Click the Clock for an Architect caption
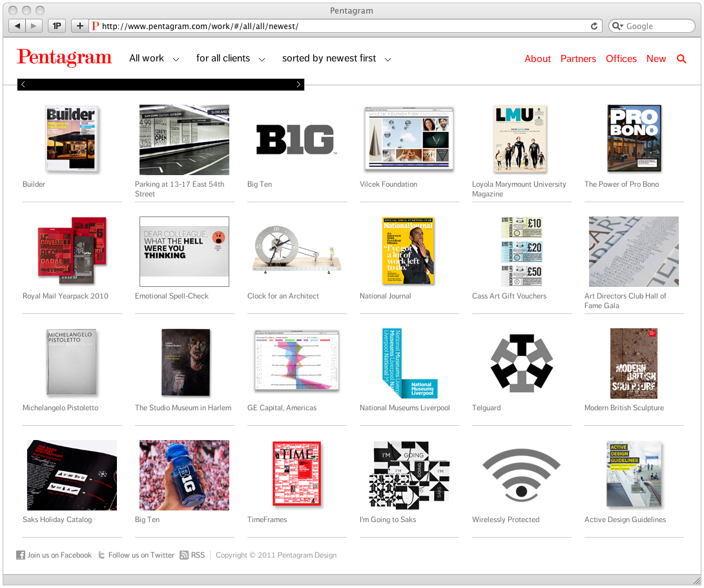704x588 pixels. [283, 296]
